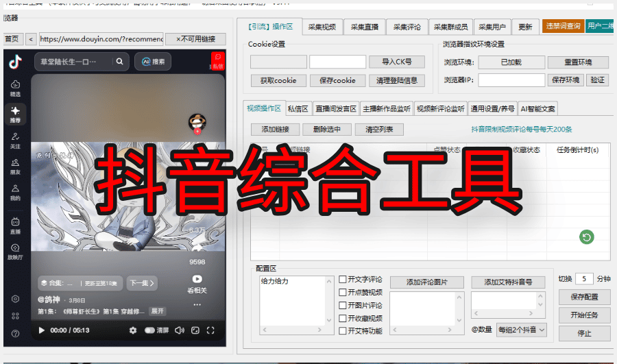Open video player settings gear icon
Image resolution: width=617 pixels, height=364 pixels.
pyautogui.click(x=133, y=330)
